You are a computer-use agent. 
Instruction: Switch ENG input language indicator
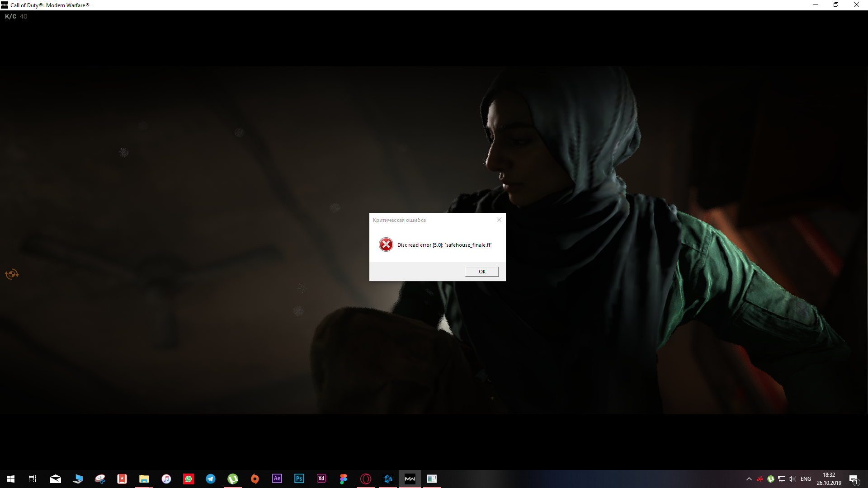pos(806,479)
